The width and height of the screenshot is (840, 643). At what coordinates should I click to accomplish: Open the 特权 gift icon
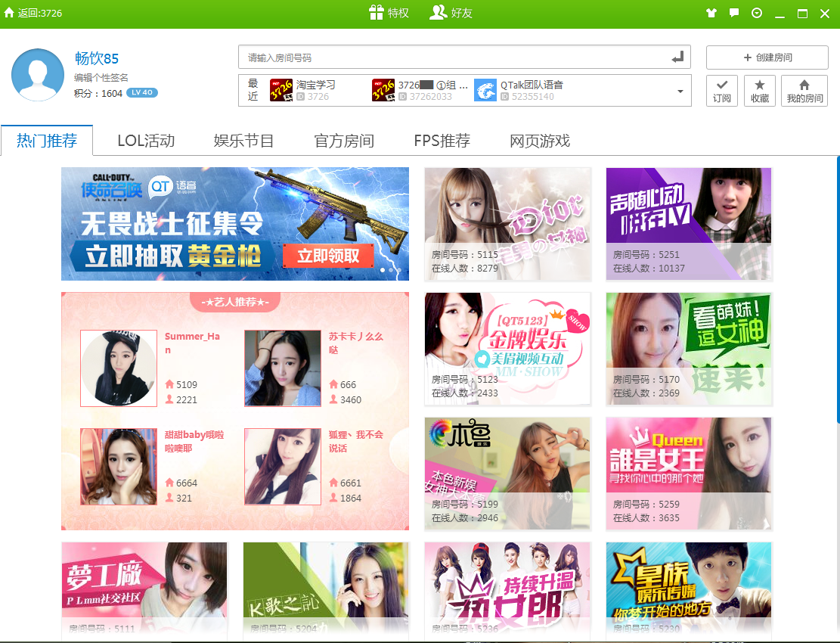pyautogui.click(x=377, y=13)
